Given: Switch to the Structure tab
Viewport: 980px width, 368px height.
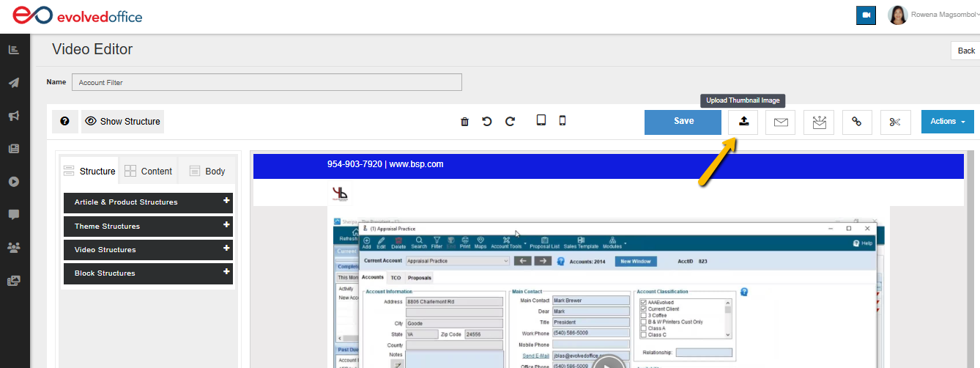Looking at the screenshot, I should 89,171.
